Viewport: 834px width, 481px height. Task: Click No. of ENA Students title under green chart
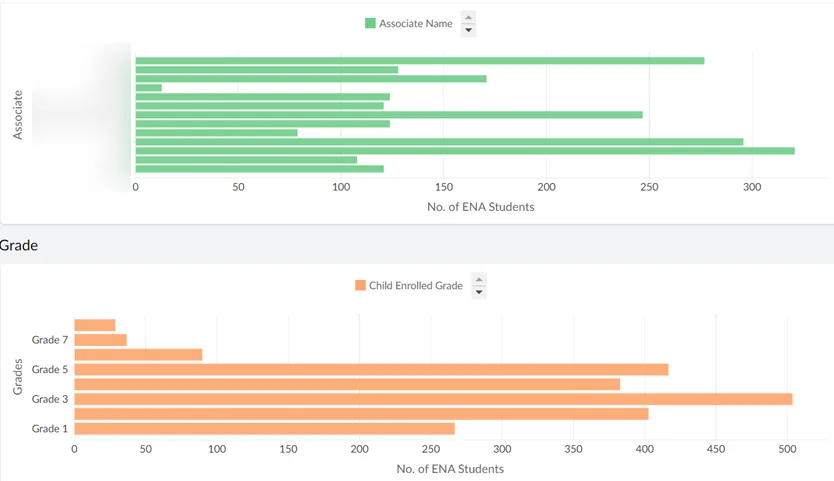point(481,207)
